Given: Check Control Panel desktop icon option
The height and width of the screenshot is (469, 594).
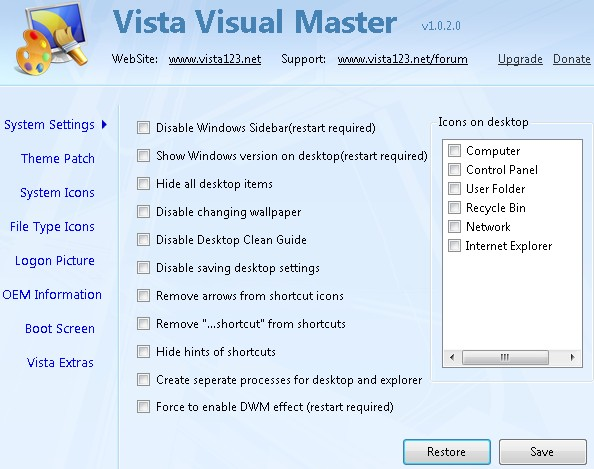Looking at the screenshot, I should pos(454,169).
